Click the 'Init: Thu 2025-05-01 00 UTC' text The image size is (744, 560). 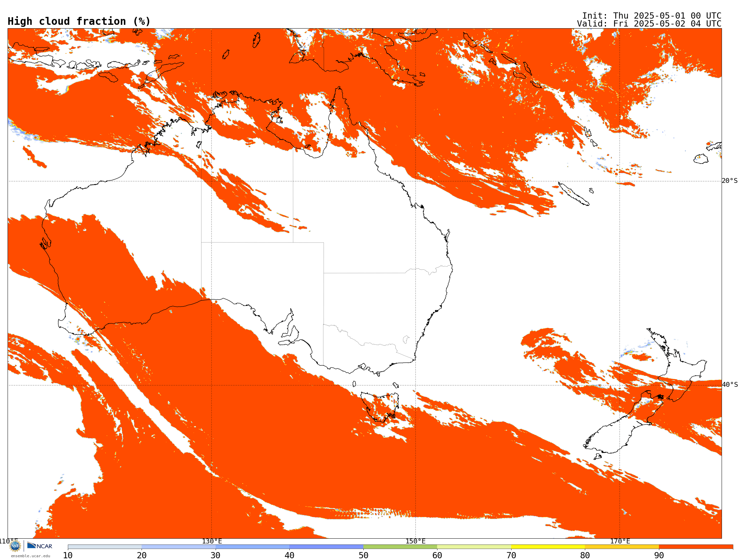click(x=652, y=16)
